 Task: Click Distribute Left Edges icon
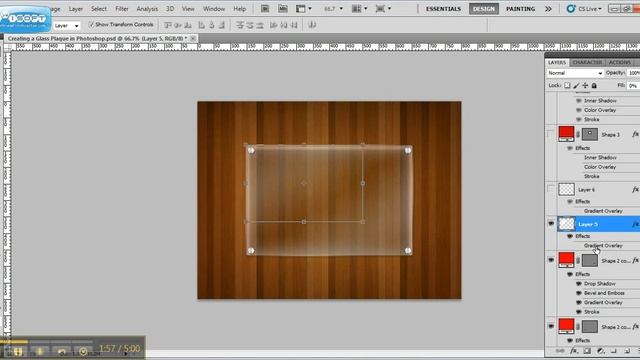[x=273, y=25]
